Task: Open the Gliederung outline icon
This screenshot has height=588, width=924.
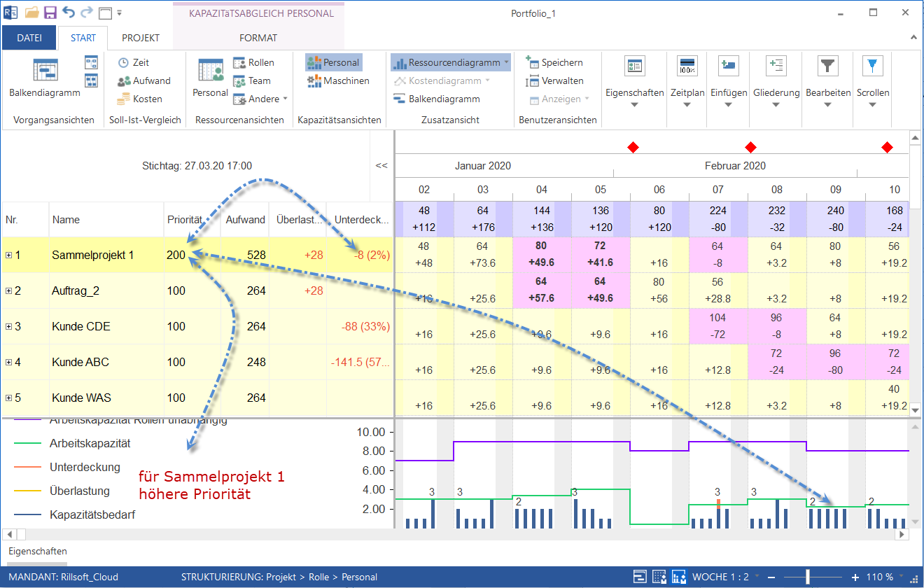Action: [x=776, y=66]
